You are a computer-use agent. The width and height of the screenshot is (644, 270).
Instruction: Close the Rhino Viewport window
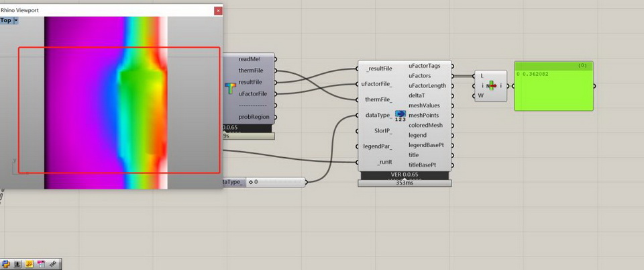(217, 11)
